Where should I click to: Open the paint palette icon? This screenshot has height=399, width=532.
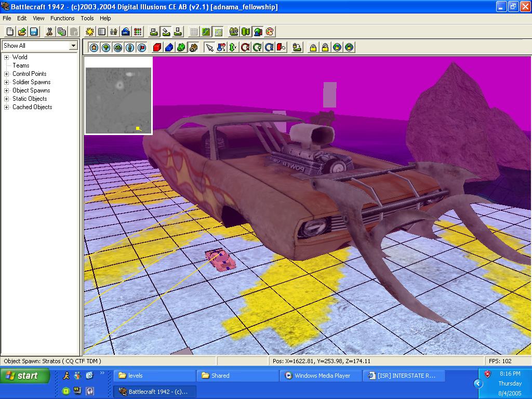coord(270,32)
